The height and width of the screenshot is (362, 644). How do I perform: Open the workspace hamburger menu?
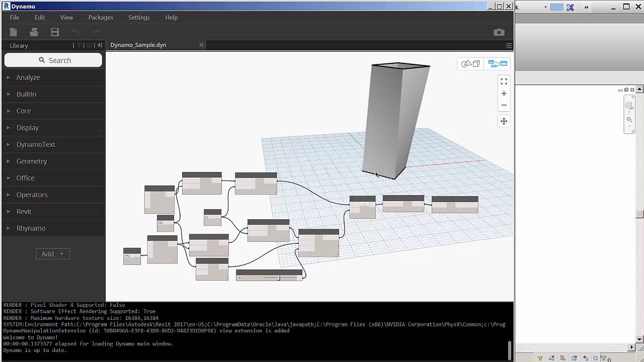coord(509,45)
